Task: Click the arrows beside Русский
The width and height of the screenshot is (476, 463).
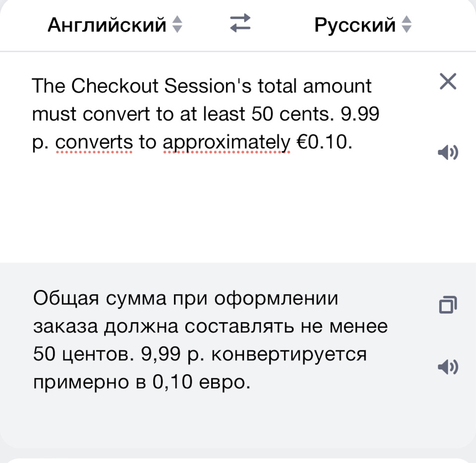Action: (407, 24)
